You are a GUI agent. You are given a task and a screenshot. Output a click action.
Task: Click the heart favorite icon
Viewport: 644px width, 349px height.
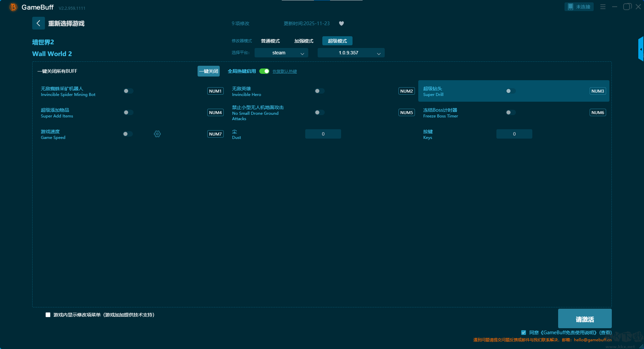click(x=341, y=23)
